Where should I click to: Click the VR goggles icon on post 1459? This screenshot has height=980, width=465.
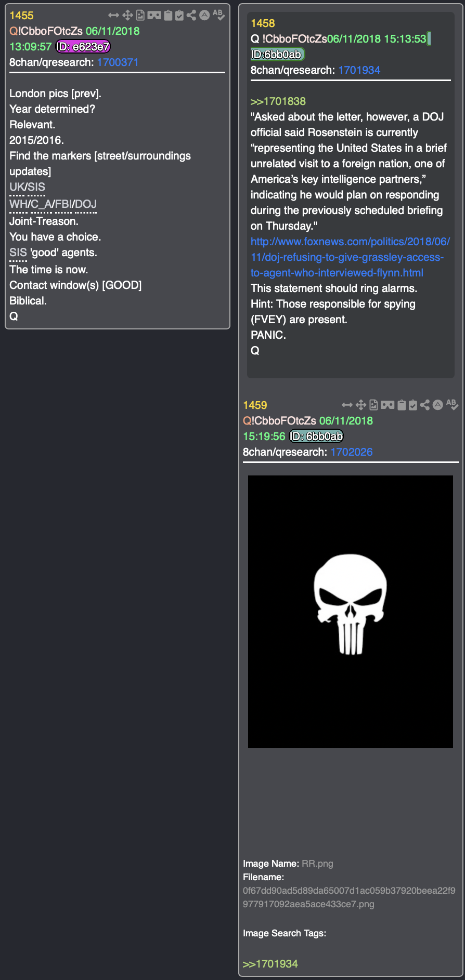[387, 405]
